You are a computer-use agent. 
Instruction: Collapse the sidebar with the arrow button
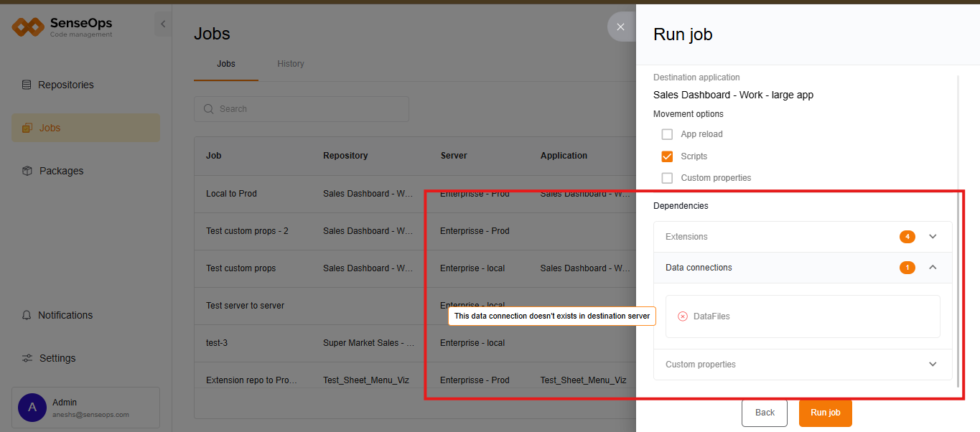(163, 24)
